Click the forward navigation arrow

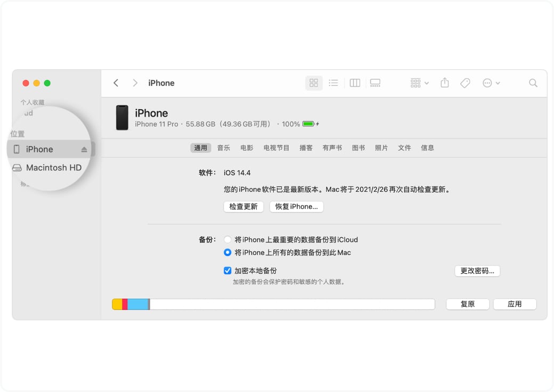coord(135,83)
